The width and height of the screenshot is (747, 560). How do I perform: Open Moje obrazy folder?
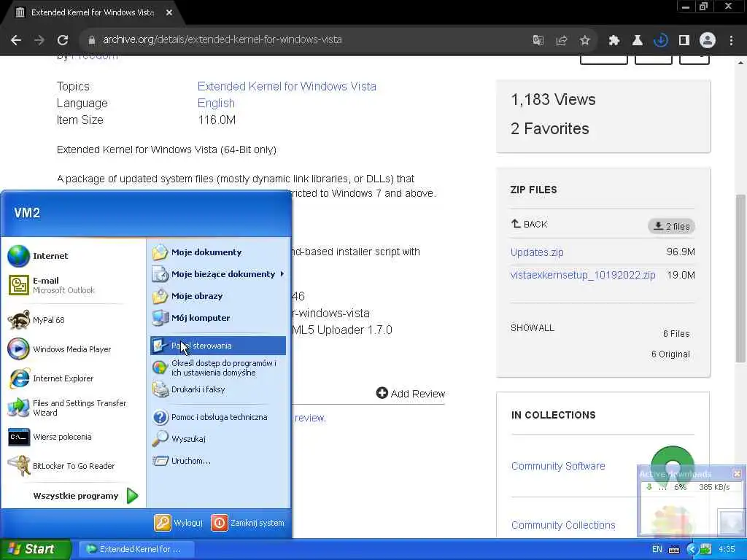tap(217, 296)
